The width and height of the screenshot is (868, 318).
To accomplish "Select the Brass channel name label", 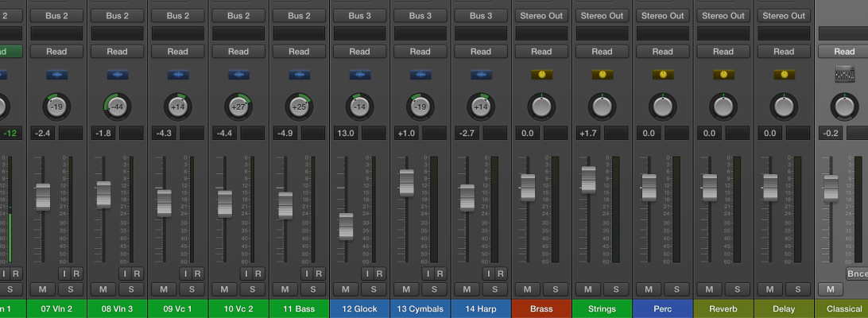I will [541, 308].
